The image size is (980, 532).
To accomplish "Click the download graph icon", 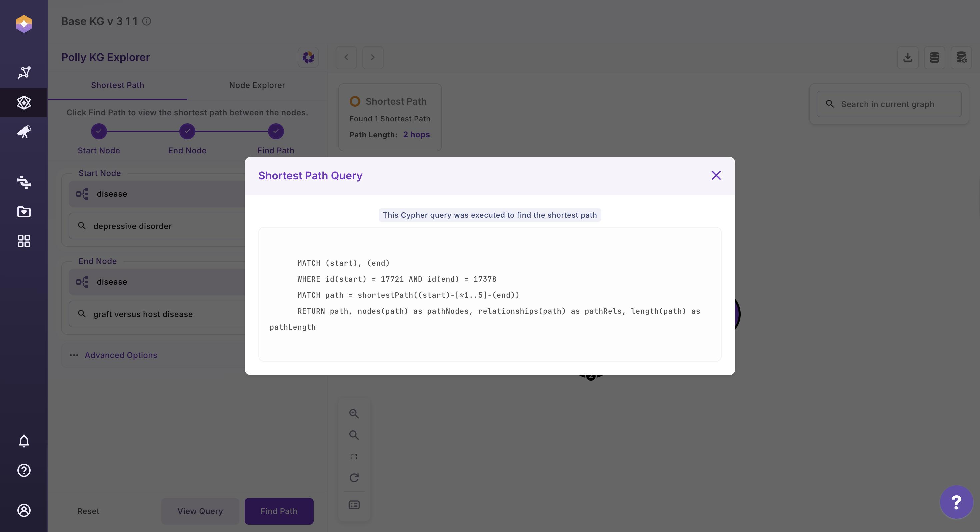I will (x=908, y=57).
